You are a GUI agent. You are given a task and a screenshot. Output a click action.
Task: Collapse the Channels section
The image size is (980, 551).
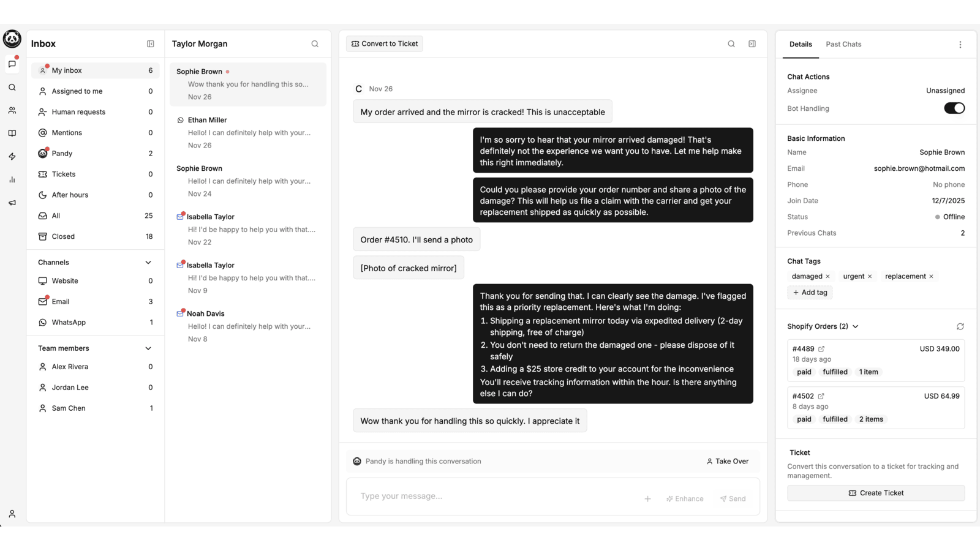[x=148, y=262]
